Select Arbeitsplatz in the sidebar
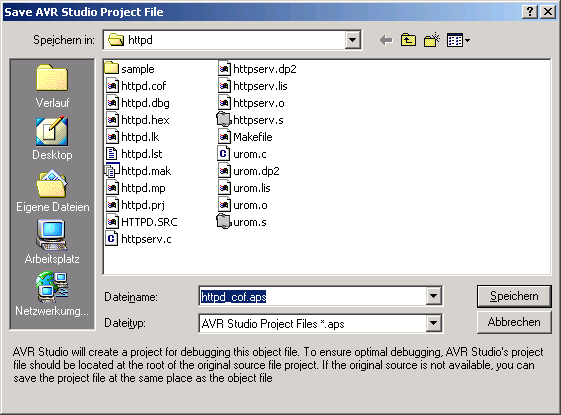 pyautogui.click(x=52, y=242)
